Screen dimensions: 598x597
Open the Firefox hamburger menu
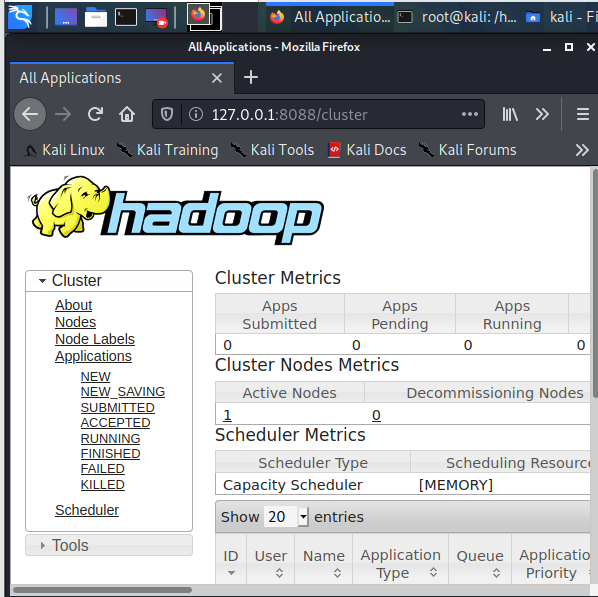pyautogui.click(x=583, y=114)
